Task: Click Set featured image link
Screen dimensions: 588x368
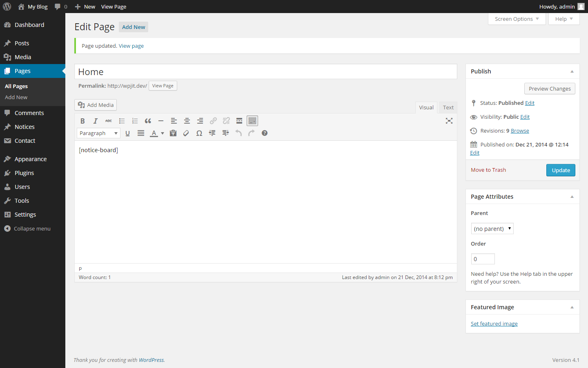Action: (494, 324)
